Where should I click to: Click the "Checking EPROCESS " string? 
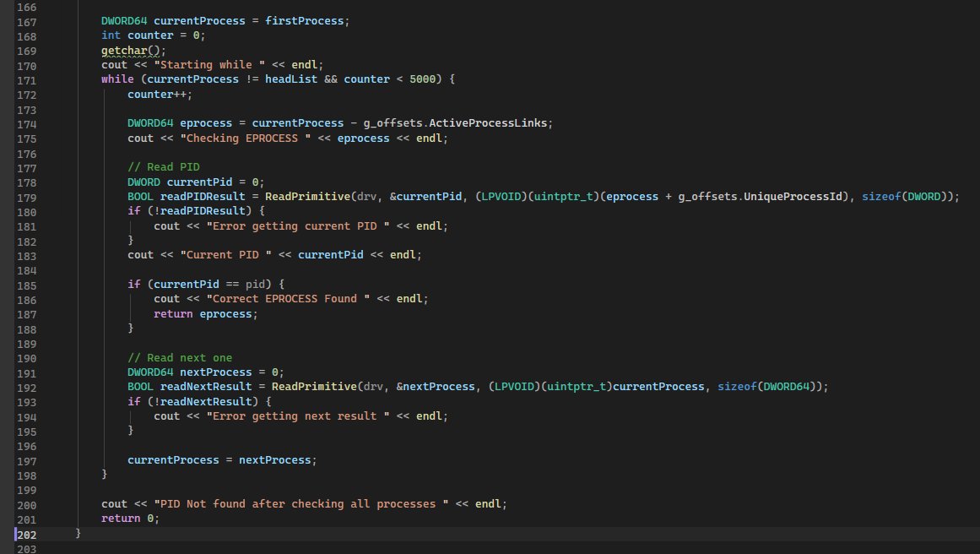pos(246,138)
